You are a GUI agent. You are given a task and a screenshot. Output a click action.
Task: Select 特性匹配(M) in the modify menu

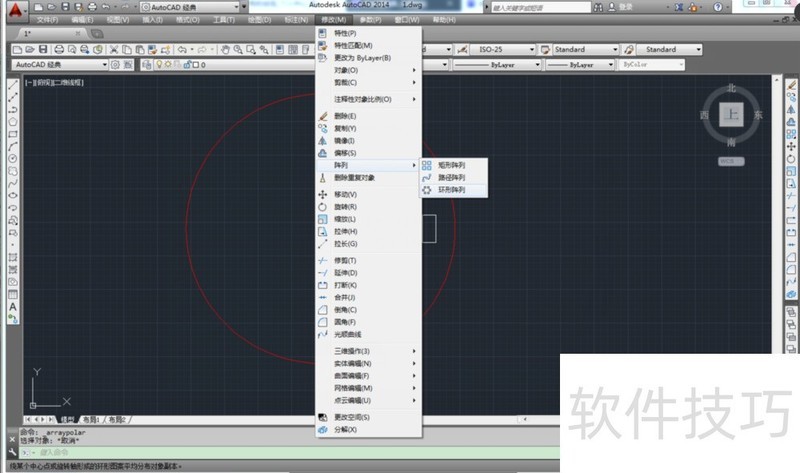point(368,45)
